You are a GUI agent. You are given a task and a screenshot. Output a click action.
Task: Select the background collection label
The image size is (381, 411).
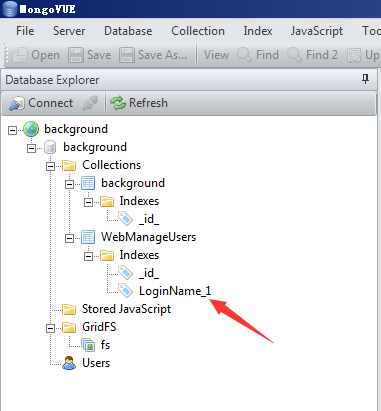(x=133, y=183)
